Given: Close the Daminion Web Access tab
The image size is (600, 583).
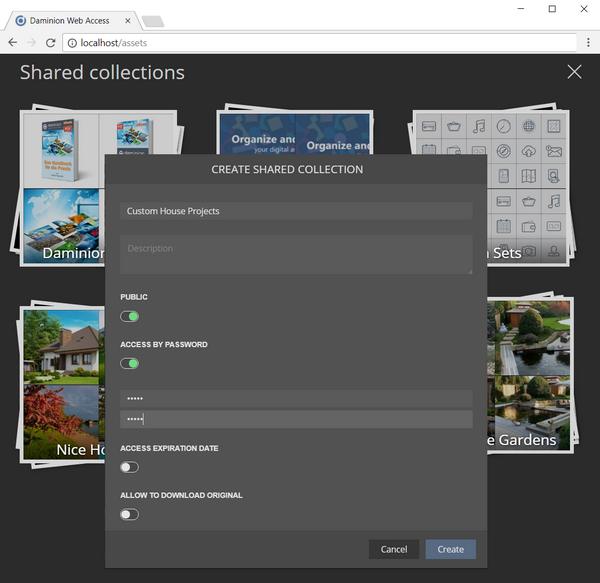Looking at the screenshot, I should [128, 21].
